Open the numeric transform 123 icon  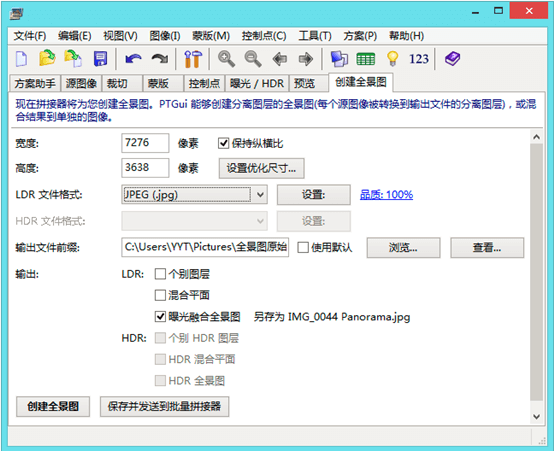419,59
